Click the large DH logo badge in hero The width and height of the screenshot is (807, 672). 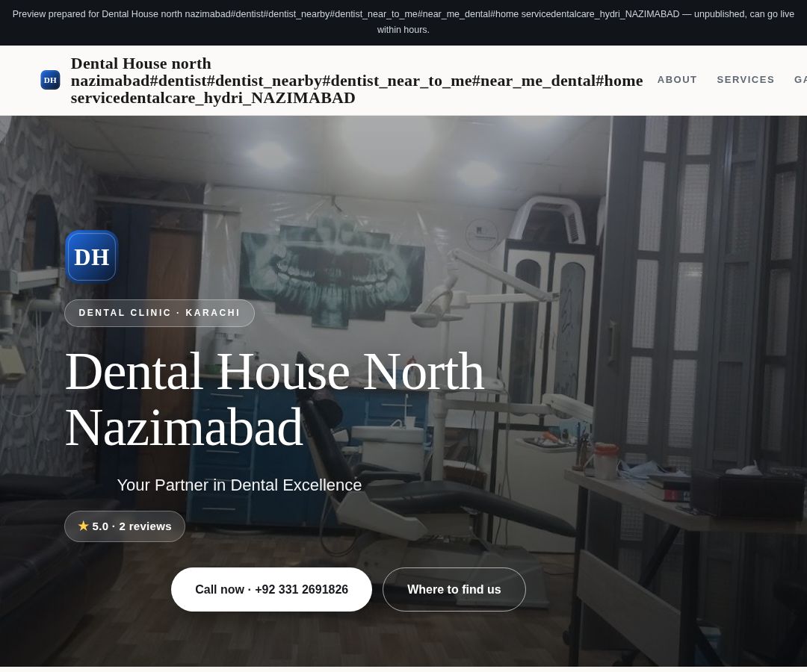(92, 257)
